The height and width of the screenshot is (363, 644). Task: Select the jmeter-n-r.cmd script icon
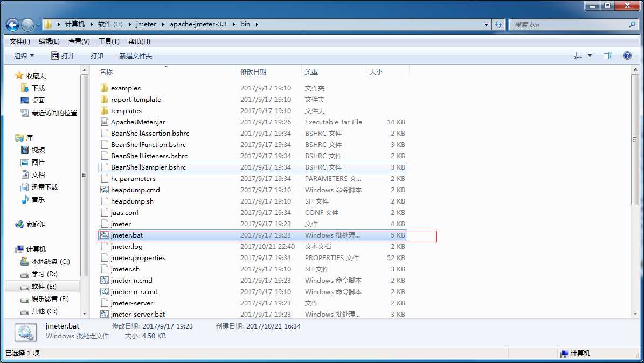(x=105, y=291)
